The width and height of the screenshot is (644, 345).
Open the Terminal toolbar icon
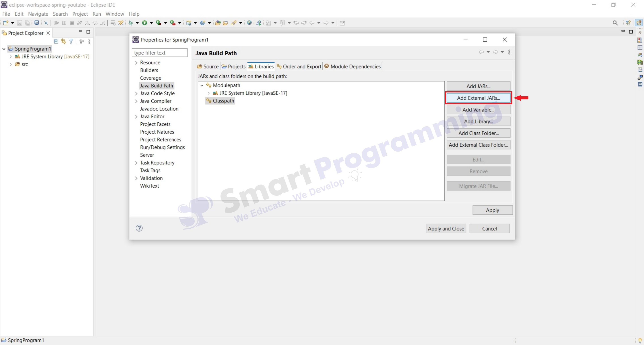click(x=37, y=23)
